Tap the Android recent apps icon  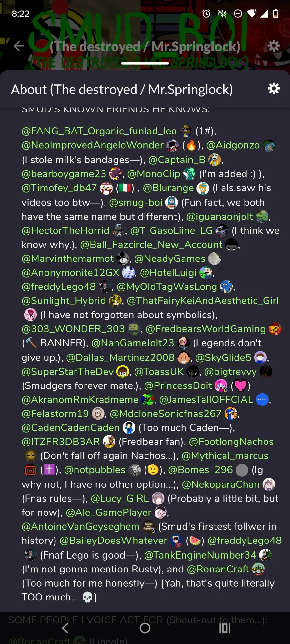pyautogui.click(x=225, y=628)
